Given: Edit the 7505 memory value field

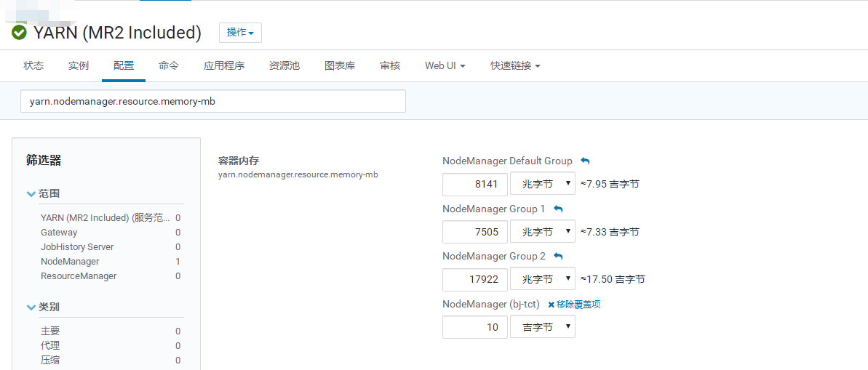Looking at the screenshot, I should point(475,232).
